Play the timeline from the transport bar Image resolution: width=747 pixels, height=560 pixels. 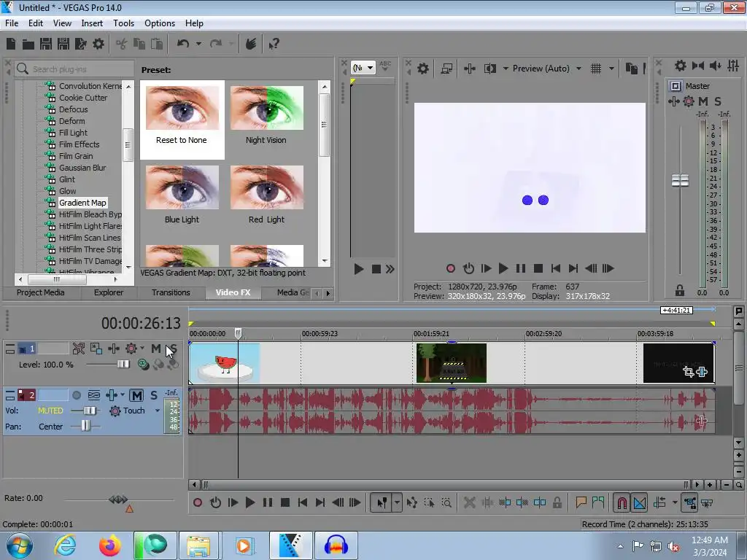point(249,502)
